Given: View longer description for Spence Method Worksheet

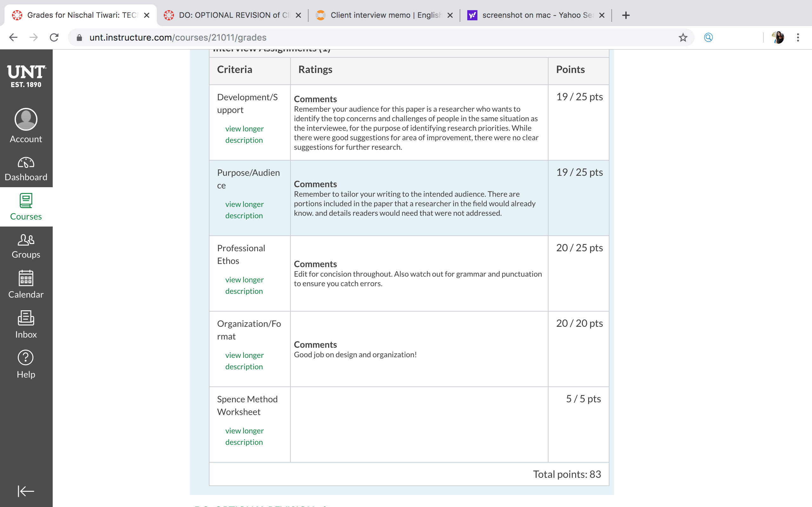Looking at the screenshot, I should [x=244, y=436].
